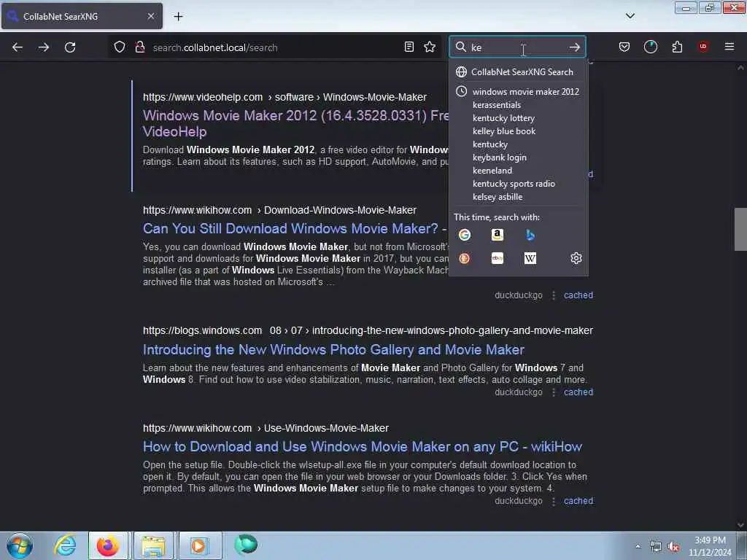
Task: Open the uBlock Origin extension icon
Action: [x=703, y=47]
